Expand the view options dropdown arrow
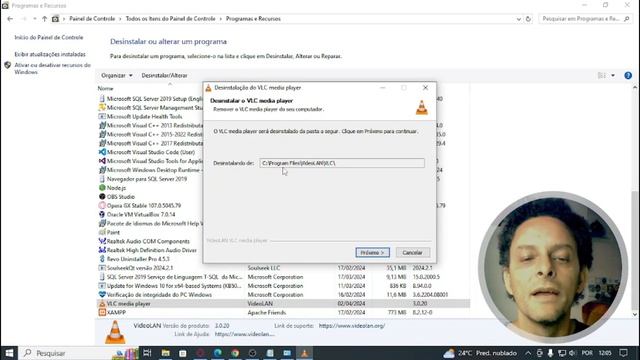 tap(613, 76)
